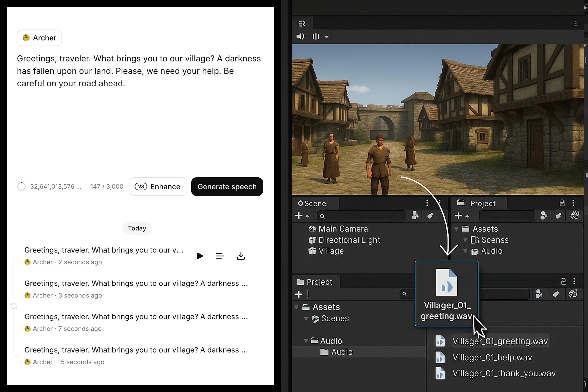Screen dimensions: 588x392
Task: Open transcript lines icon for newest clip
Action: pyautogui.click(x=220, y=256)
